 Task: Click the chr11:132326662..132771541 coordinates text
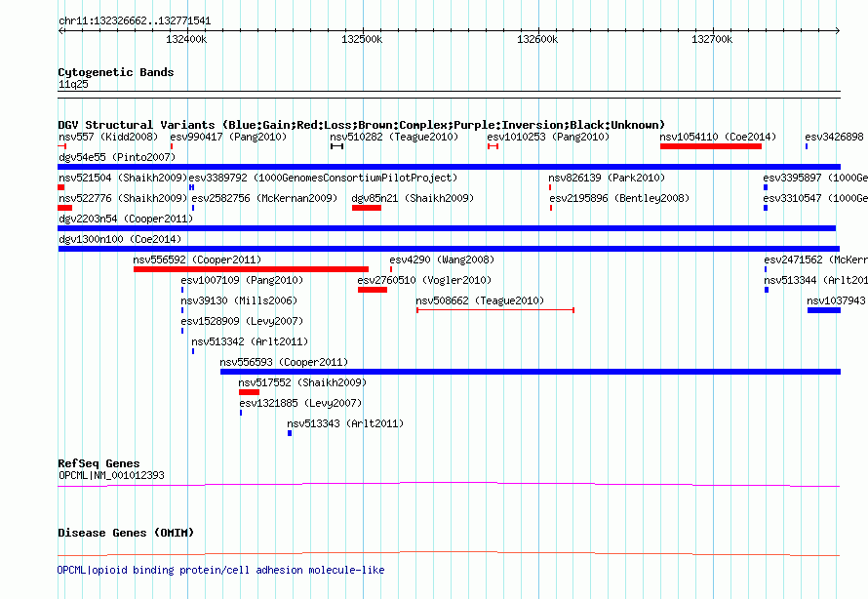135,21
